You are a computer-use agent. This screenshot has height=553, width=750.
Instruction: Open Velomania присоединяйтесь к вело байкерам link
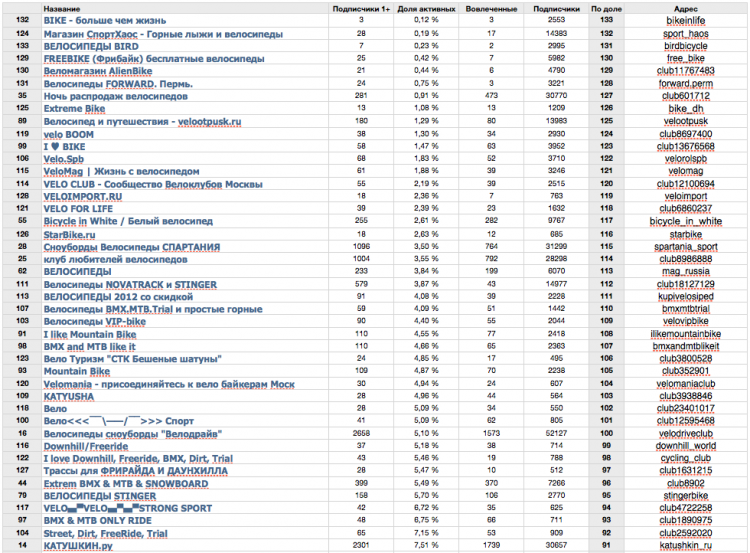169,384
